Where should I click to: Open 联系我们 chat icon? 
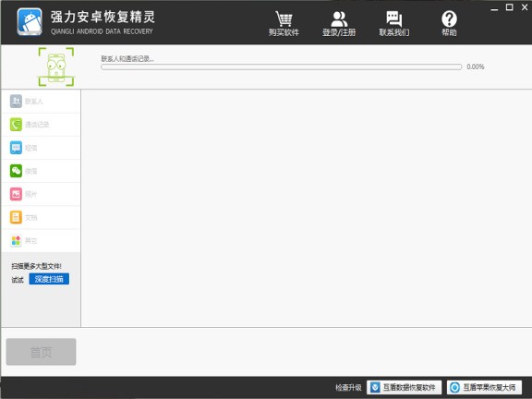click(393, 19)
